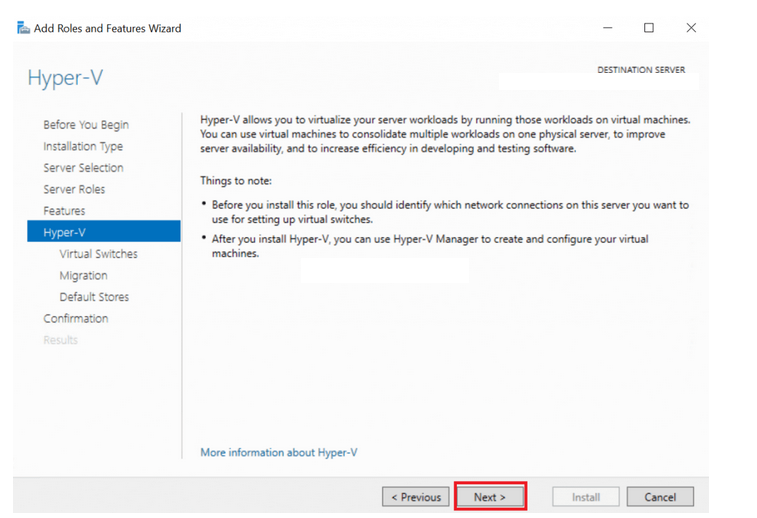Click the grayed-out Install button

(x=586, y=497)
